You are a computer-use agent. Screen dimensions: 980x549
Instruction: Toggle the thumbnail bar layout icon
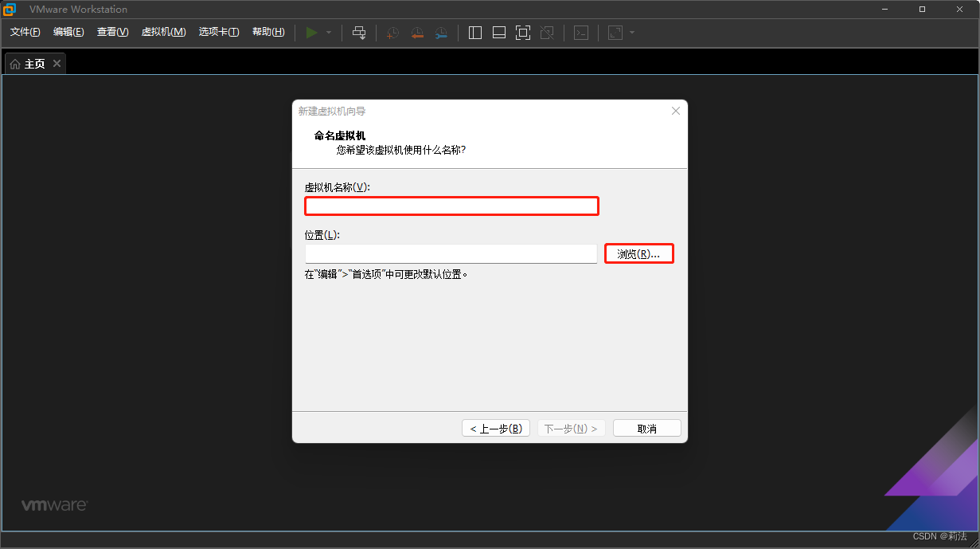click(x=499, y=33)
